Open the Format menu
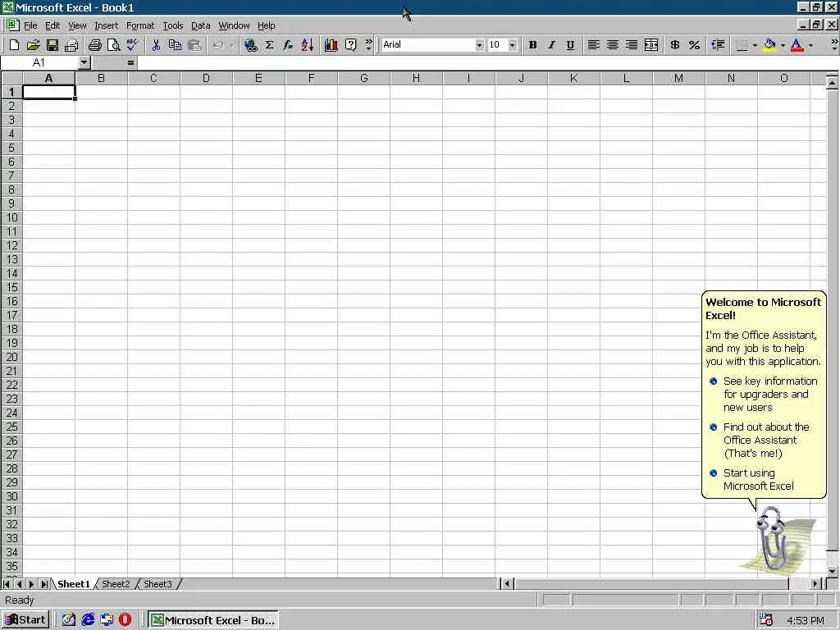Viewport: 840px width, 630px height. 140,25
